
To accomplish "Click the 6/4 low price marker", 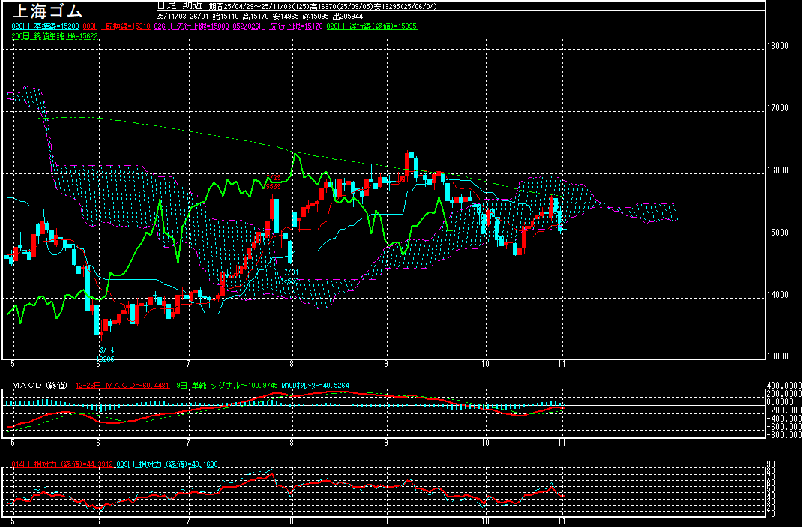I will 106,350.
